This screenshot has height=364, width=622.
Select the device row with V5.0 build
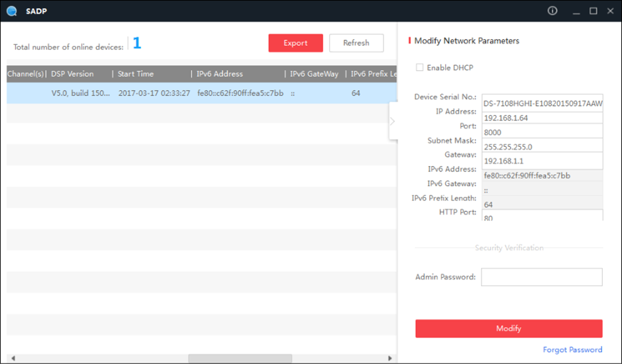(199, 93)
